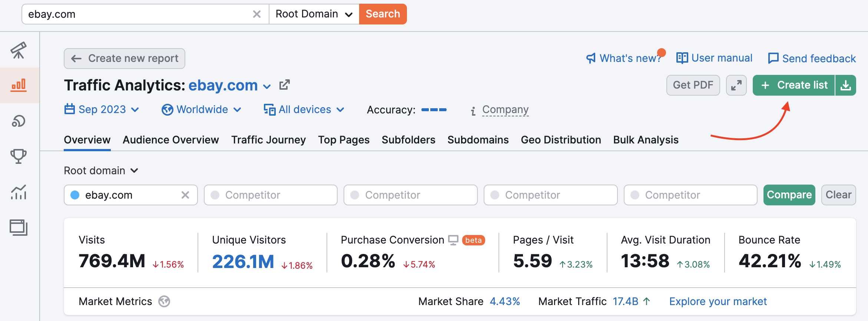Click the third Competitor input field

(x=551, y=195)
